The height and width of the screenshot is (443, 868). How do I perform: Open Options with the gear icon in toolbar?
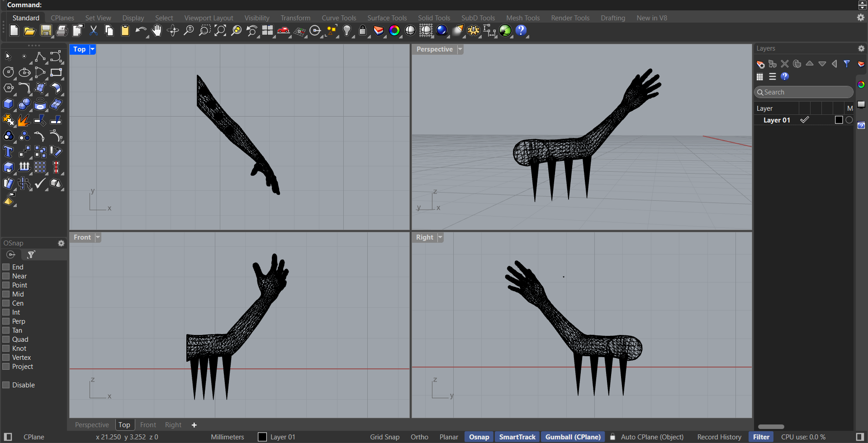[474, 30]
